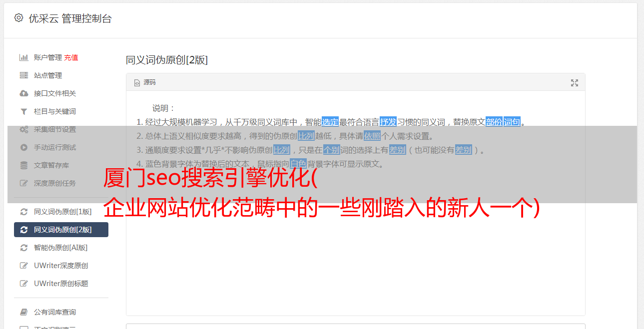Screen dimensions: 644x329
Task: Select UWriter原创标题 sidebar item
Action: pyautogui.click(x=61, y=284)
